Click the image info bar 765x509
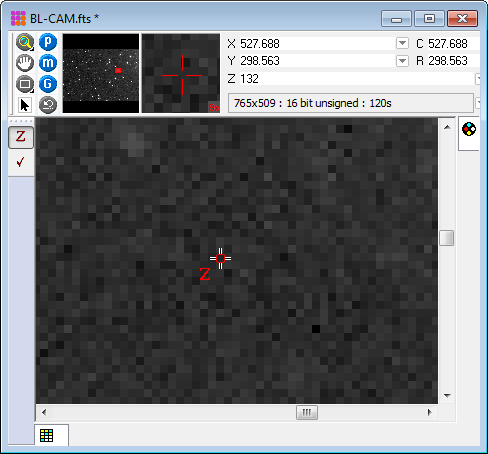 point(351,103)
